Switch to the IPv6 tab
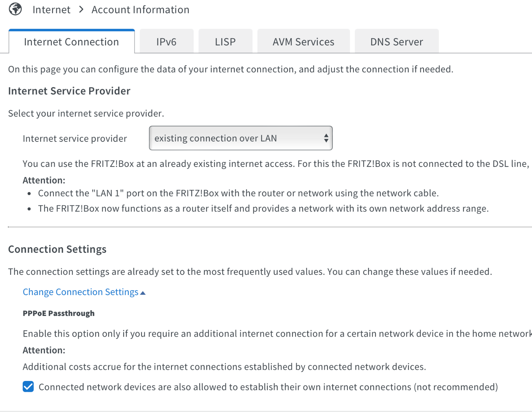This screenshot has height=419, width=532. coord(166,42)
